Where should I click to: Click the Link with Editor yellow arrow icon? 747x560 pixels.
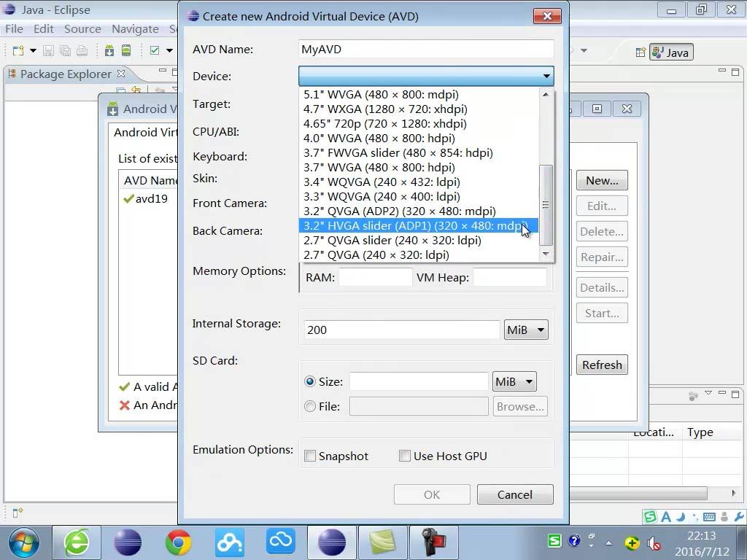click(x=136, y=90)
